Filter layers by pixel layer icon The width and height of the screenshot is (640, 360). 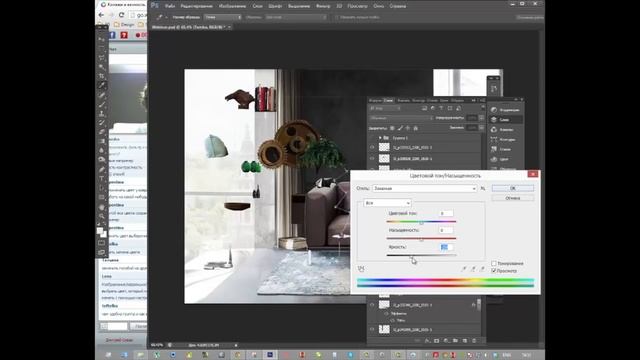tap(424, 108)
